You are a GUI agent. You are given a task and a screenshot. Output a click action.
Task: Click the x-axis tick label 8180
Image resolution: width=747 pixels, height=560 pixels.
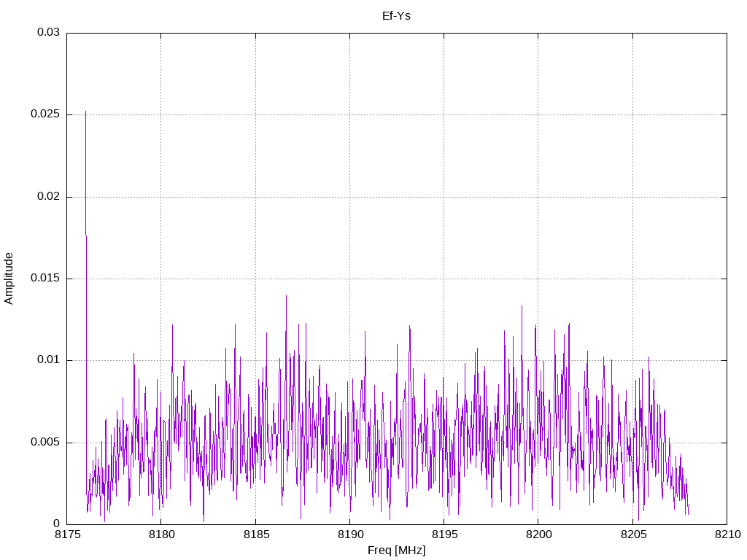pos(161,534)
